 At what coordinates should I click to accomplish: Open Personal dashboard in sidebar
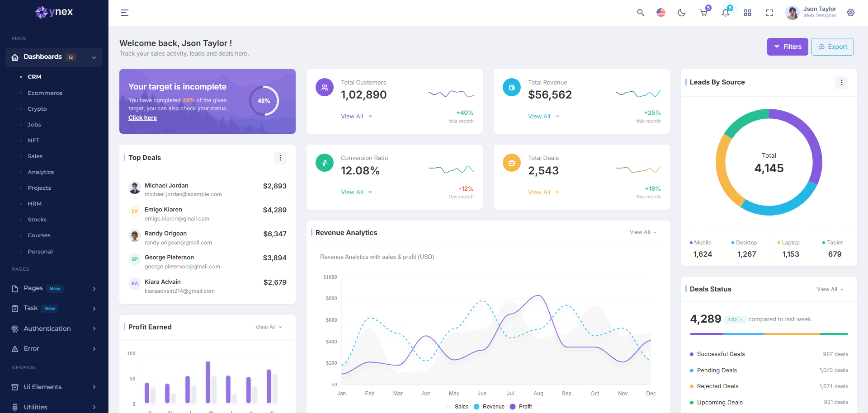(x=40, y=252)
